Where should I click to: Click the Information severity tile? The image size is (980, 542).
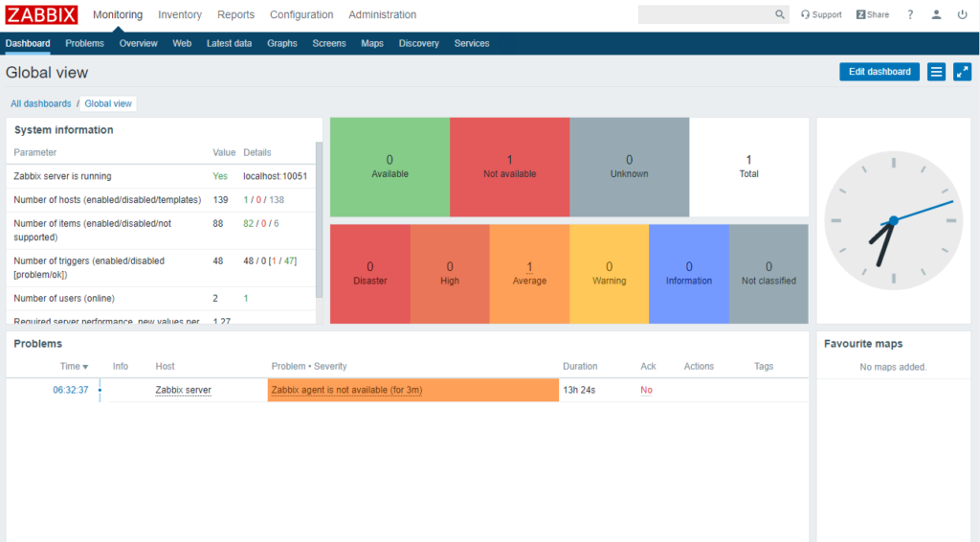coord(689,274)
